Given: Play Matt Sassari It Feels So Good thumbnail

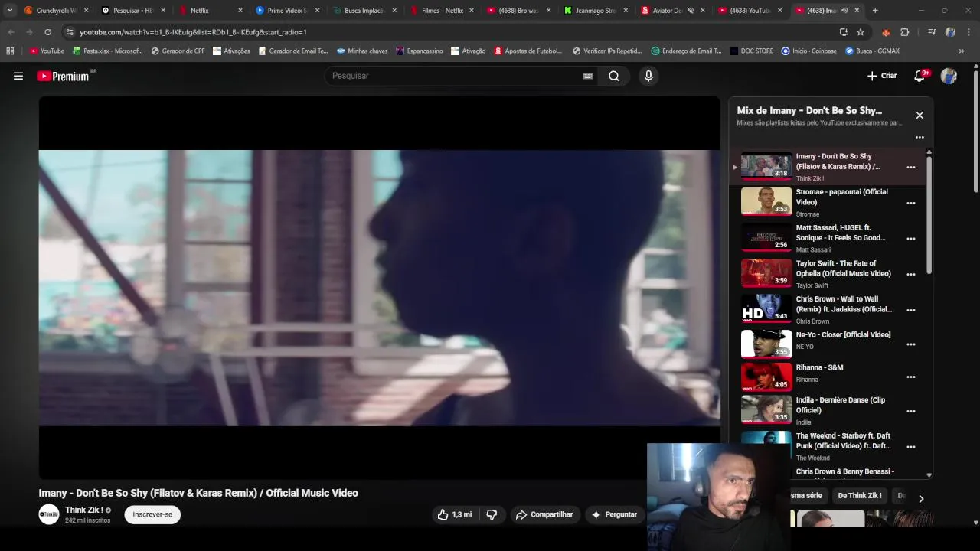Looking at the screenshot, I should tap(766, 237).
